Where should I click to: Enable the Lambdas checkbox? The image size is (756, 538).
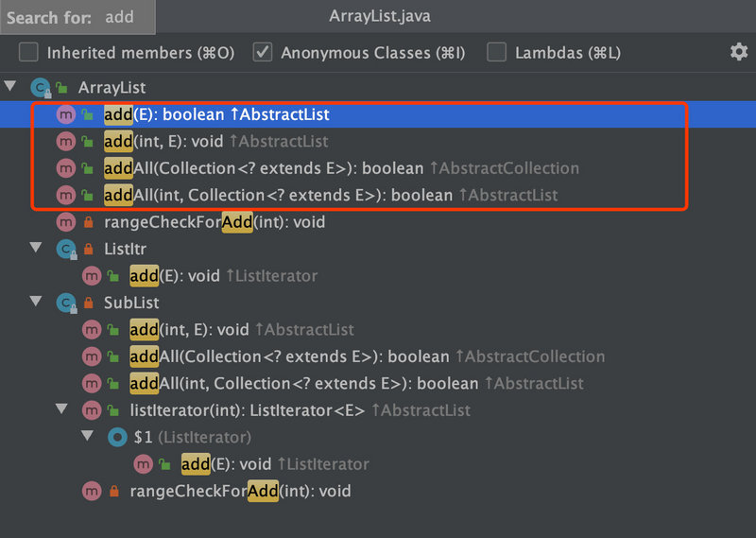[x=497, y=53]
